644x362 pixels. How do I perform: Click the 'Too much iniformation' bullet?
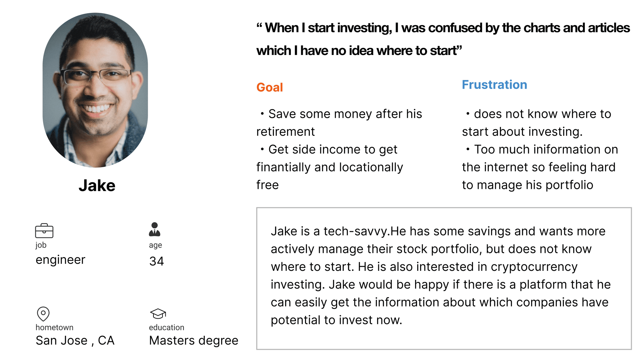pyautogui.click(x=540, y=167)
